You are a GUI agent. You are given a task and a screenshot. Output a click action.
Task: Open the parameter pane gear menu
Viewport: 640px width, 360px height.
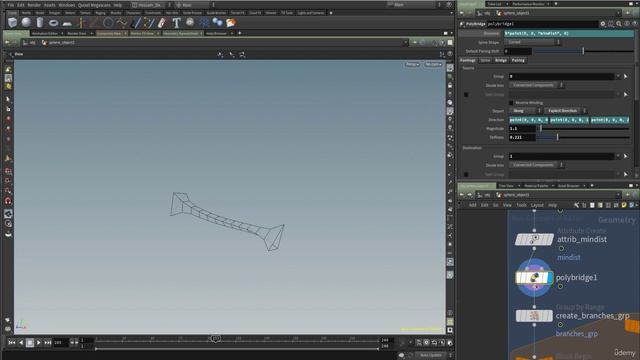click(603, 24)
